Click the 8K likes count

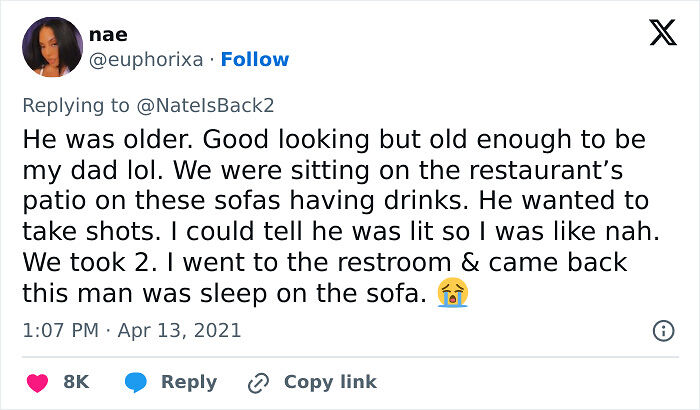click(x=76, y=382)
